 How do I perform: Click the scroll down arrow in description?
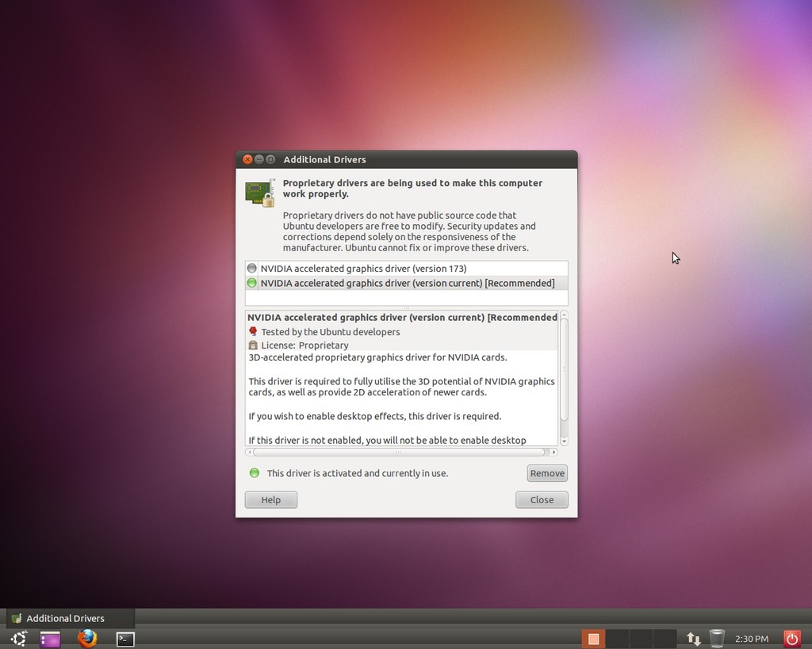(x=564, y=441)
